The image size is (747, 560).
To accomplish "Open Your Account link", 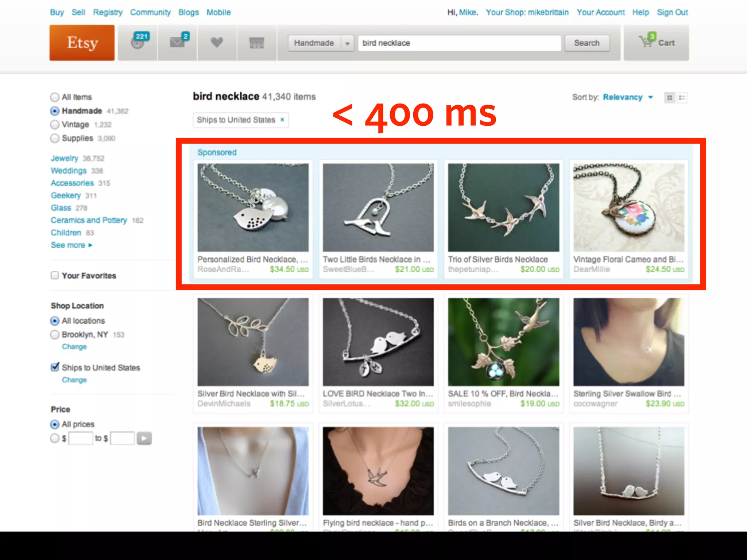I will (x=600, y=12).
